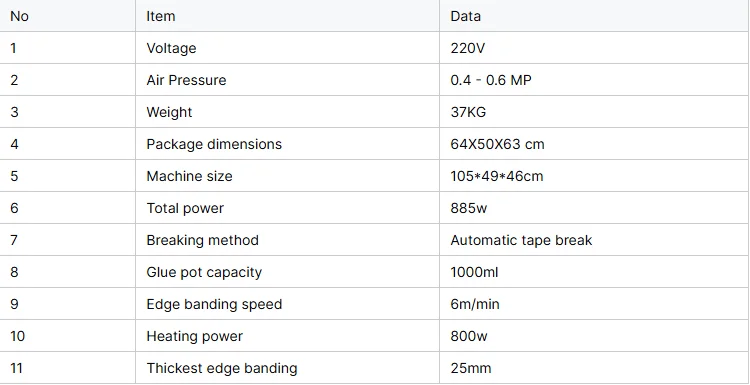Select the "Heating power" item cell
Screen dimensions: 750x385
287,336
